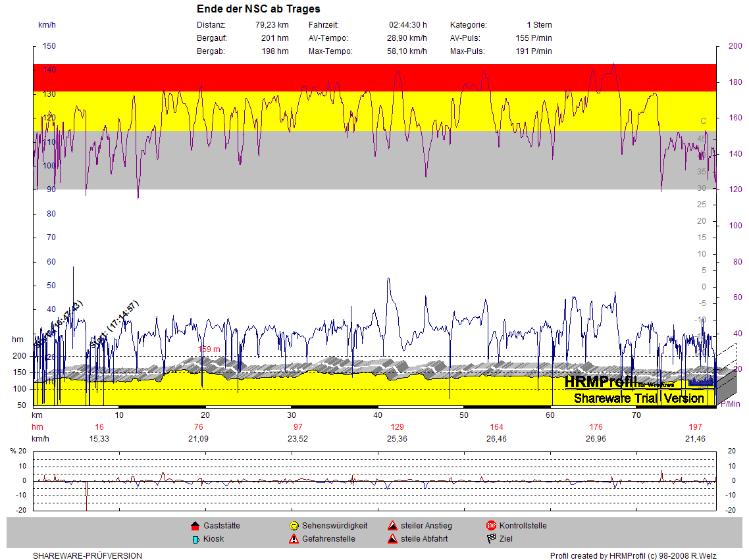Click the Shareware Trial Version text

tap(638, 398)
